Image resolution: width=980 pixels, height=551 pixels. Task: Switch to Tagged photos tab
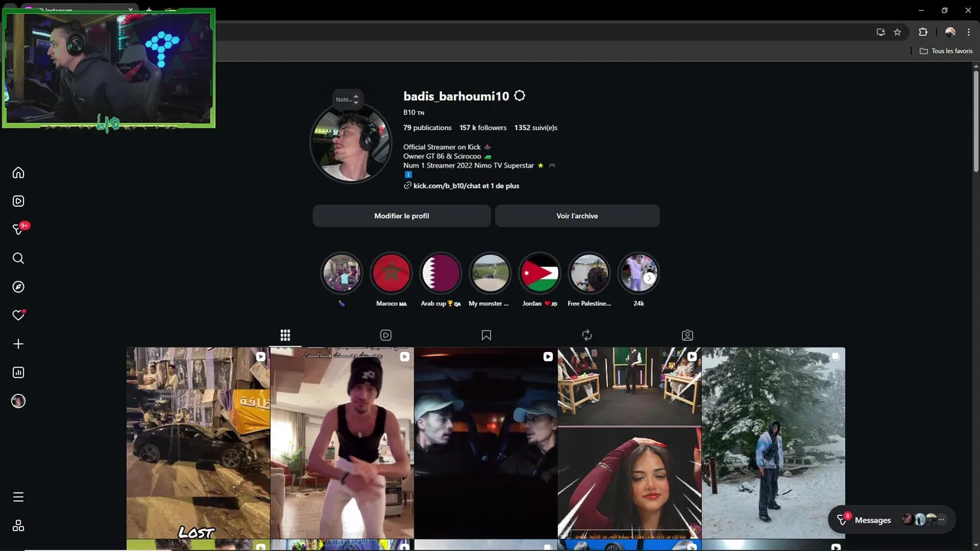(x=688, y=335)
